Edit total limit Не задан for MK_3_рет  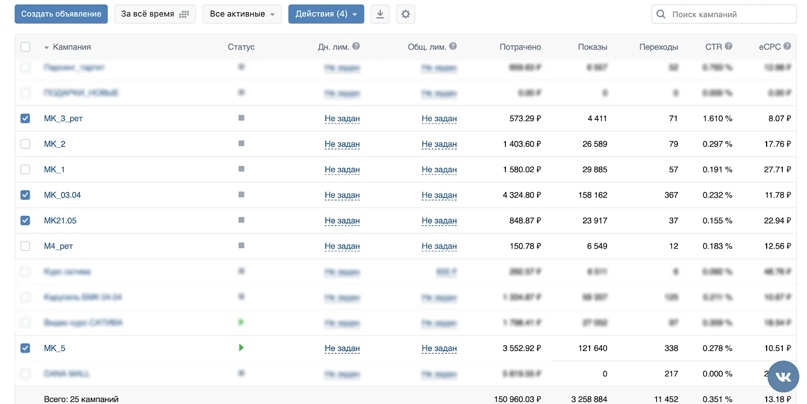pyautogui.click(x=439, y=118)
